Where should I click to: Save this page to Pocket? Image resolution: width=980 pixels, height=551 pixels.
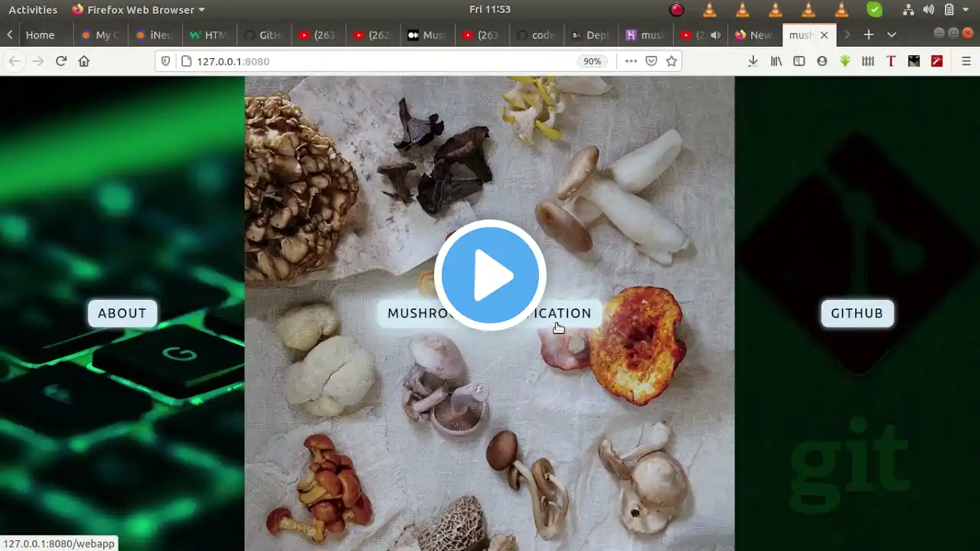pyautogui.click(x=652, y=61)
